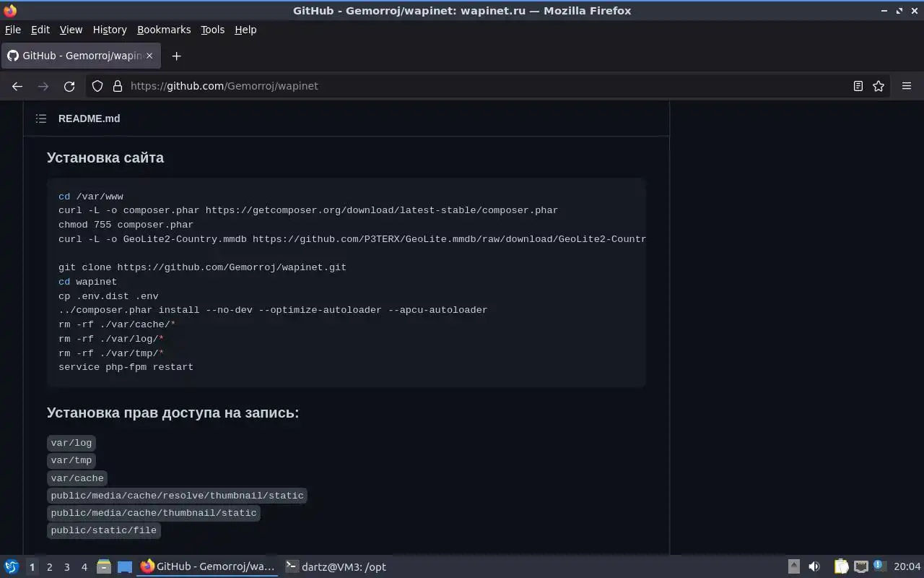Click the 'rm -rf ./var/tmp/*' line
Image resolution: width=924 pixels, height=578 pixels.
coord(111,353)
